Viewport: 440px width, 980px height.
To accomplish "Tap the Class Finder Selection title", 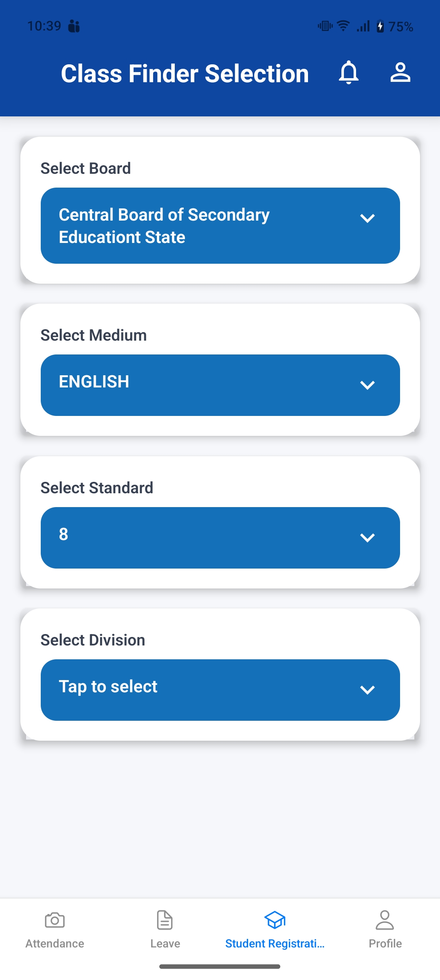I will [185, 74].
